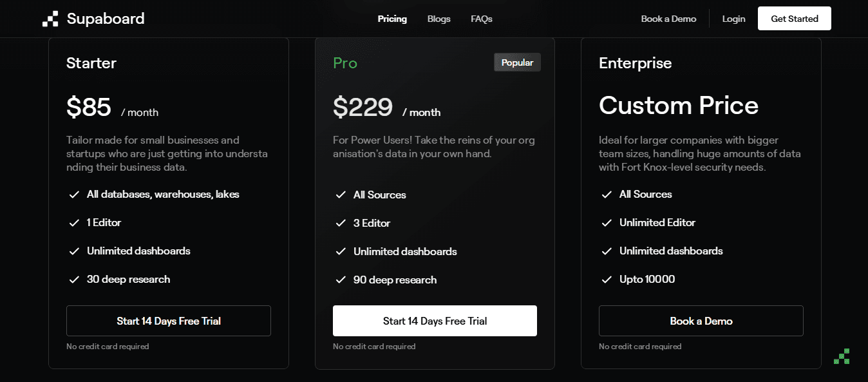The width and height of the screenshot is (868, 382).
Task: Start the 14-day free trial for Starter
Action: tap(168, 321)
